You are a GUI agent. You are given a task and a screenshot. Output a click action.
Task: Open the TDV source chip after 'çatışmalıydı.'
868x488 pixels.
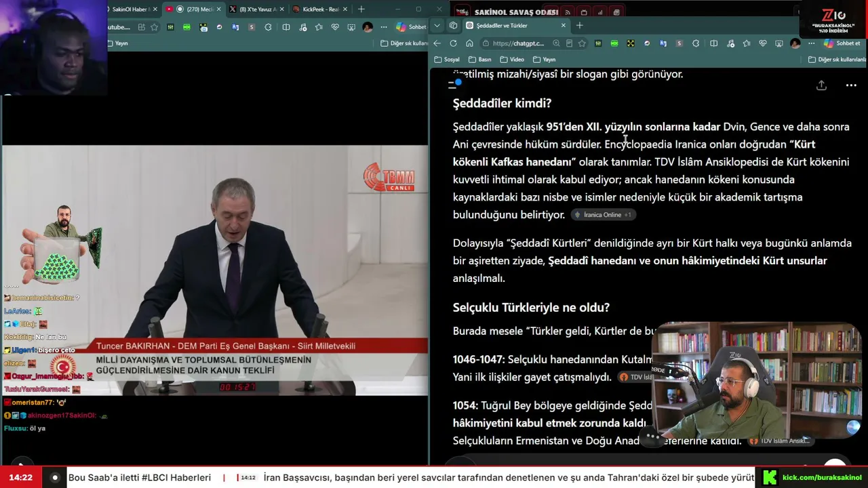pyautogui.click(x=636, y=378)
